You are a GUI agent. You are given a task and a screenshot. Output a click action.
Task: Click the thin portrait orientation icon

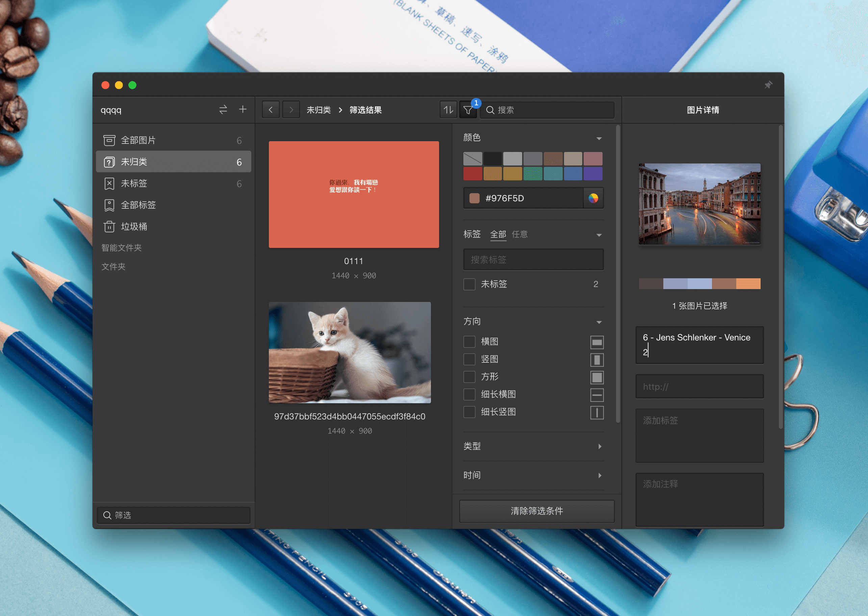click(x=597, y=413)
